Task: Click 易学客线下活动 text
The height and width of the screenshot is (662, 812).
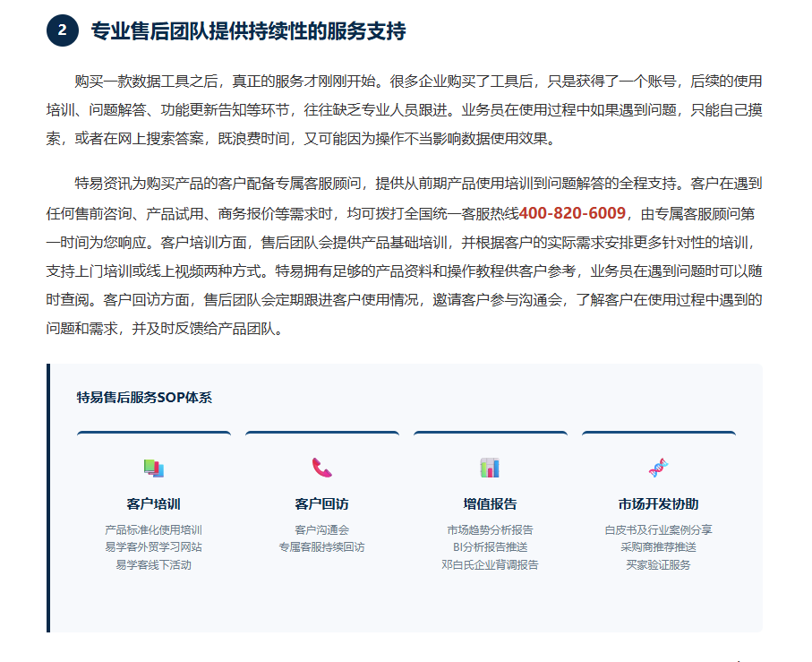Action: pos(154,564)
